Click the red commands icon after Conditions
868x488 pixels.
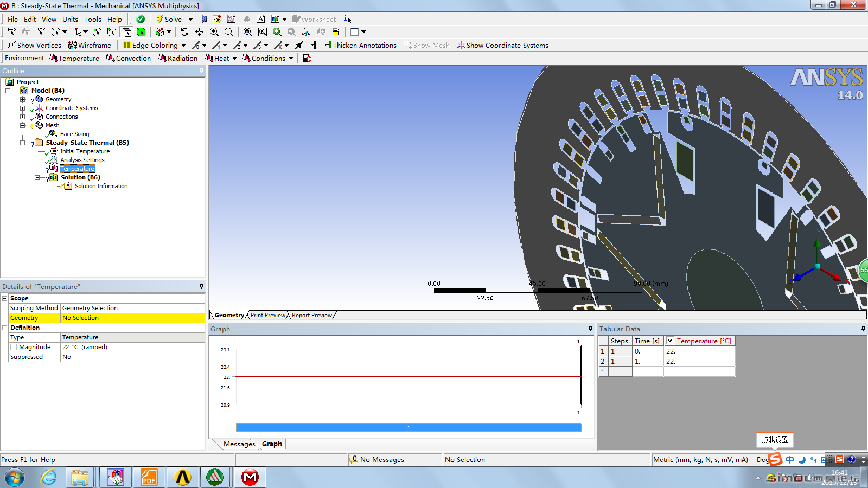tap(307, 58)
